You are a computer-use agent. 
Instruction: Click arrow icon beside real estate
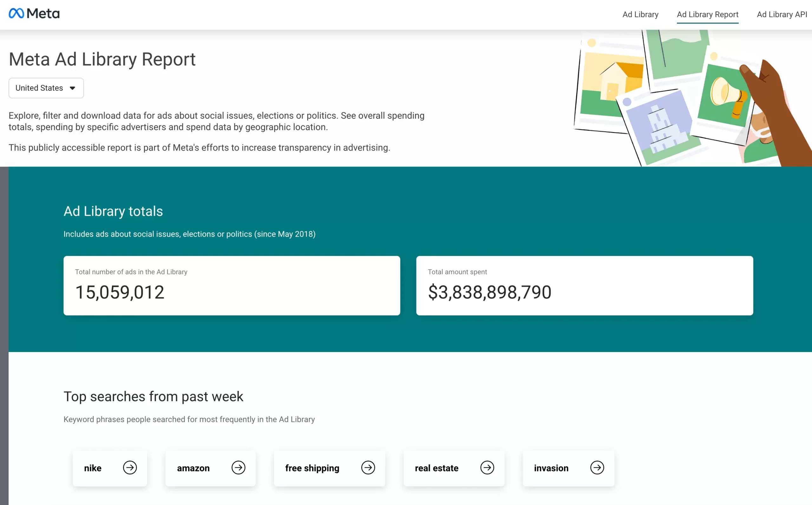[x=487, y=468]
